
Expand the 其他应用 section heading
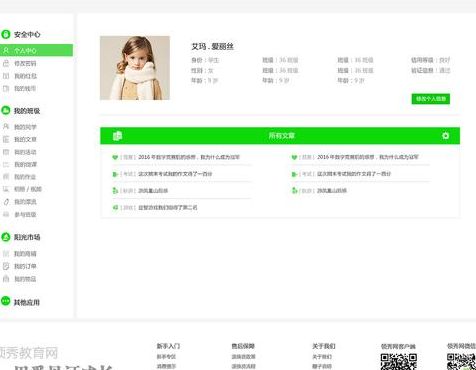pyautogui.click(x=27, y=302)
